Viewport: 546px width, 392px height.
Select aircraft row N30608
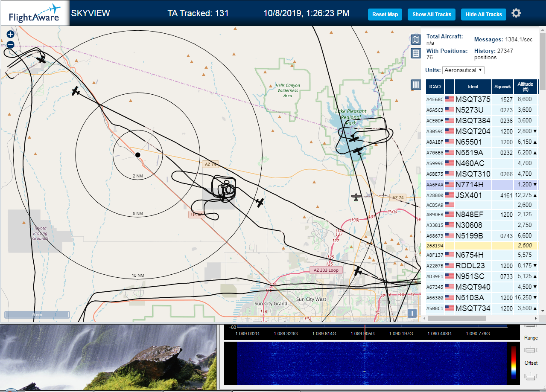coord(482,225)
